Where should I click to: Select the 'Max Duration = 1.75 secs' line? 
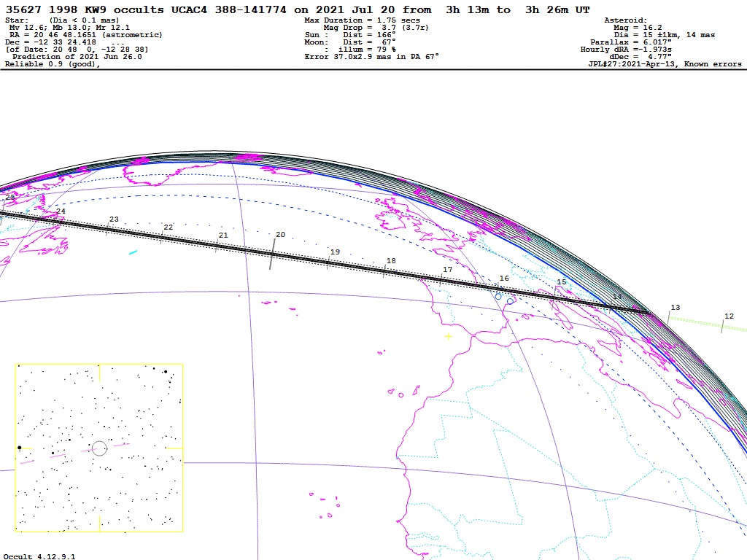click(x=362, y=20)
